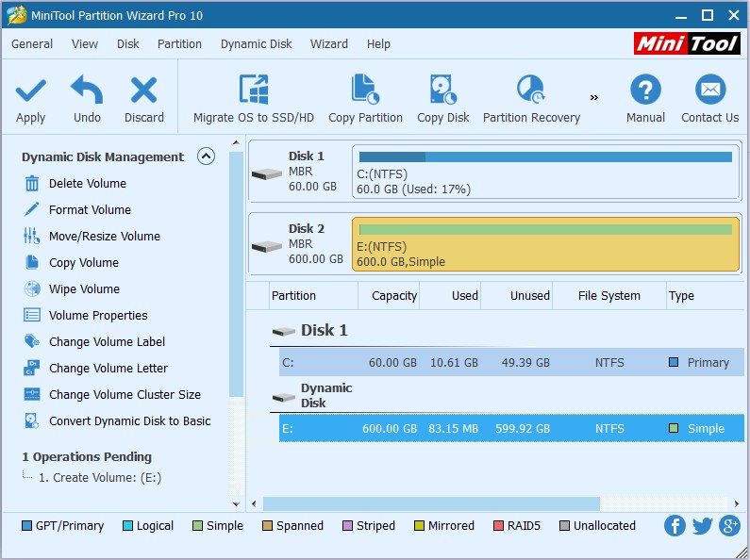Sort by File System column header
Viewport: 750px width, 560px height.
point(608,296)
